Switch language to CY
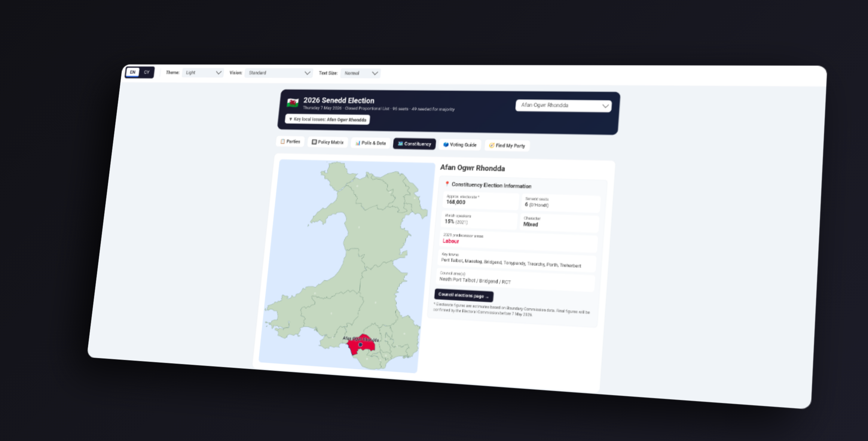The width and height of the screenshot is (868, 441). pyautogui.click(x=147, y=72)
